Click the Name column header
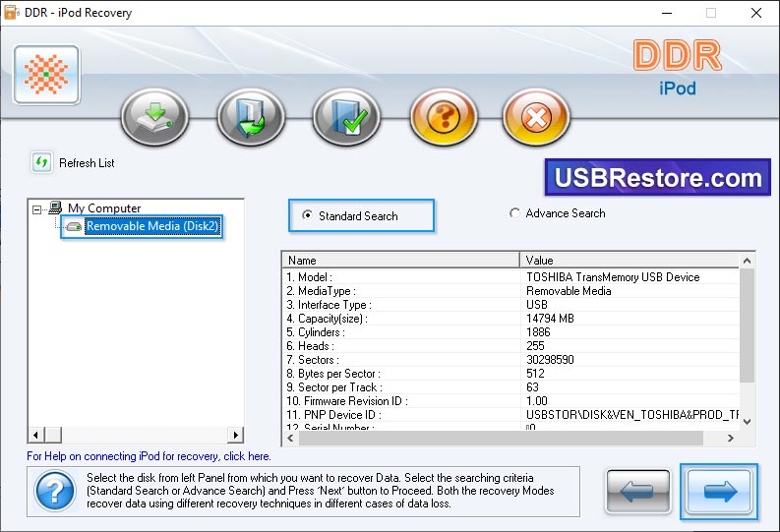Viewport: 780px width, 532px height. click(x=401, y=261)
